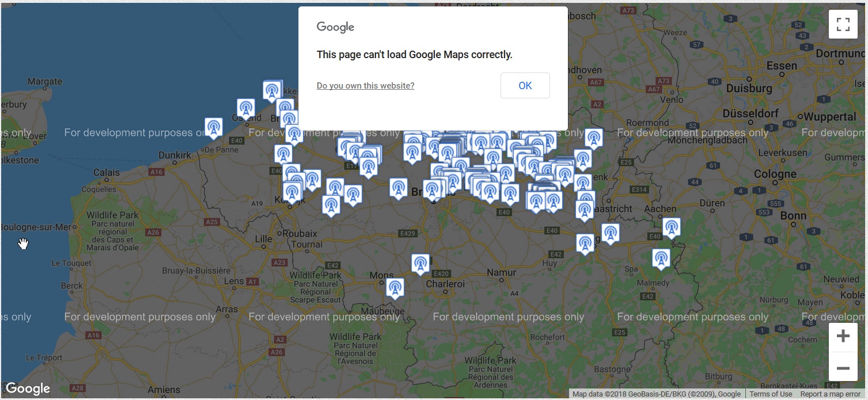868x400 pixels.
Task: Select the antenna marker north of Charleroi
Action: tap(420, 263)
